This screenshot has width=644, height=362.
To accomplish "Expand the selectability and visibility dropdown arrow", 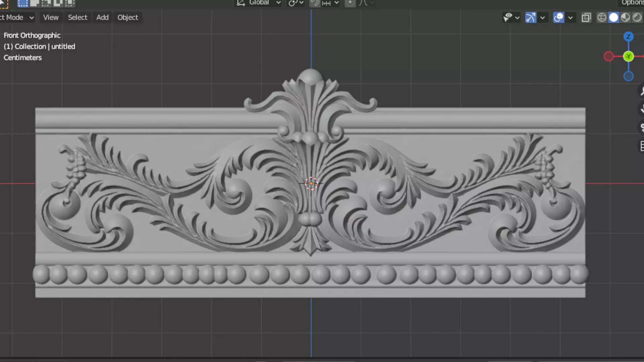I will coord(517,18).
